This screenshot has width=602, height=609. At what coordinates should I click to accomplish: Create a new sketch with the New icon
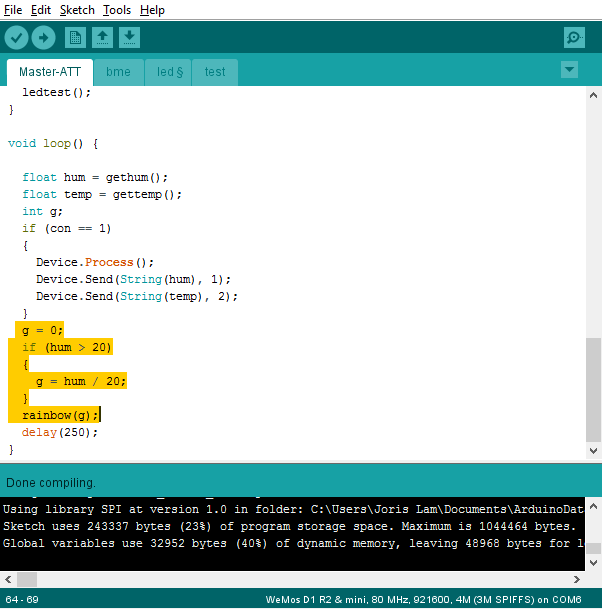pyautogui.click(x=75, y=38)
